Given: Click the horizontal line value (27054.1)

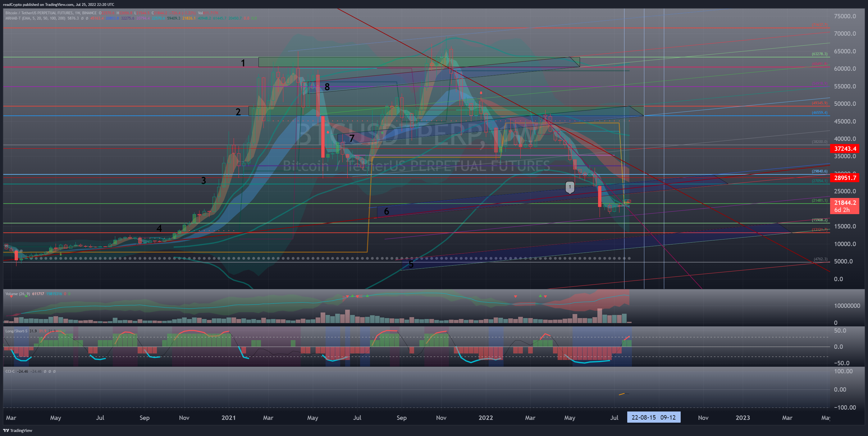Looking at the screenshot, I should 820,181.
